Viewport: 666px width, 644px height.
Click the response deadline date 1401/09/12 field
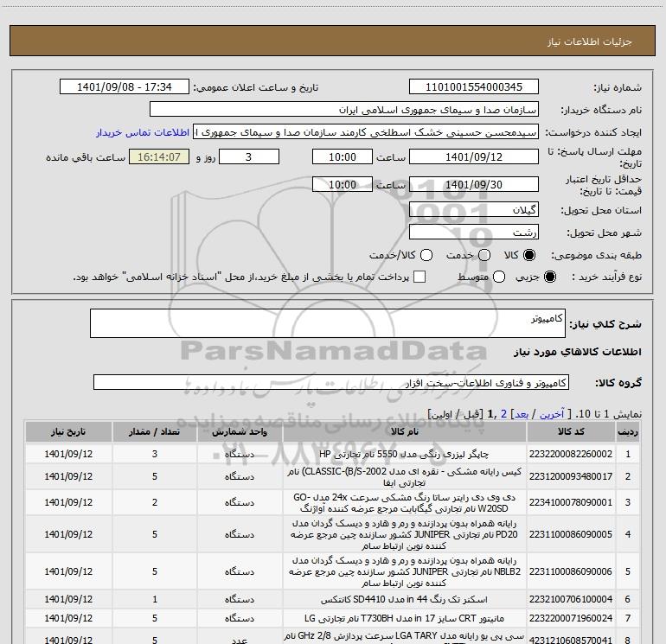pos(474,156)
